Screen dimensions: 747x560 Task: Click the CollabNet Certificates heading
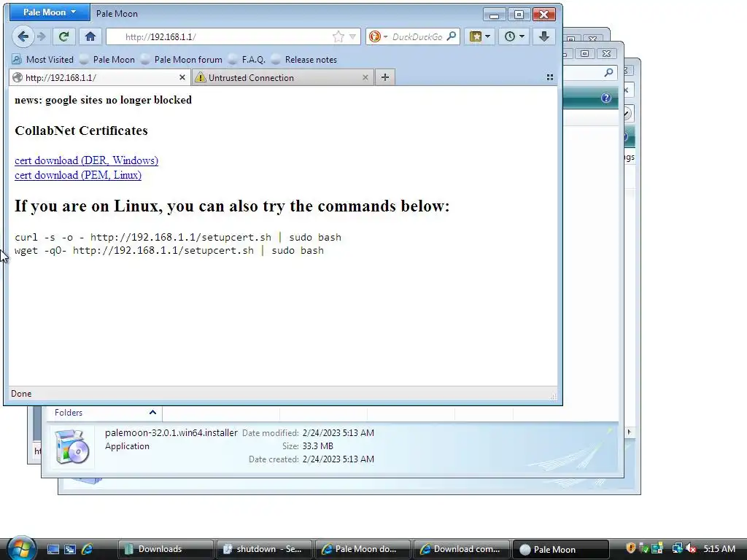tap(81, 131)
